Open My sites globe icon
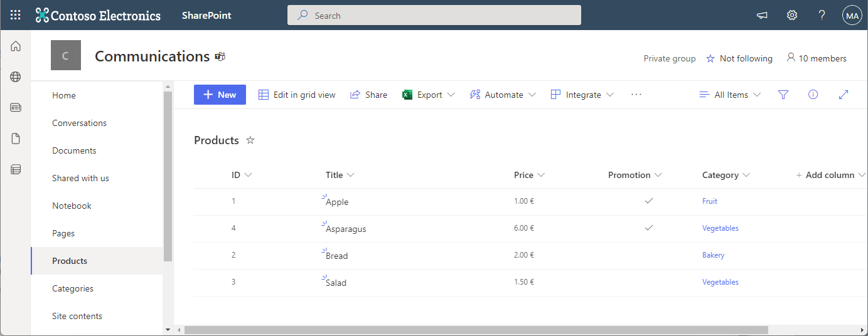 pyautogui.click(x=16, y=76)
